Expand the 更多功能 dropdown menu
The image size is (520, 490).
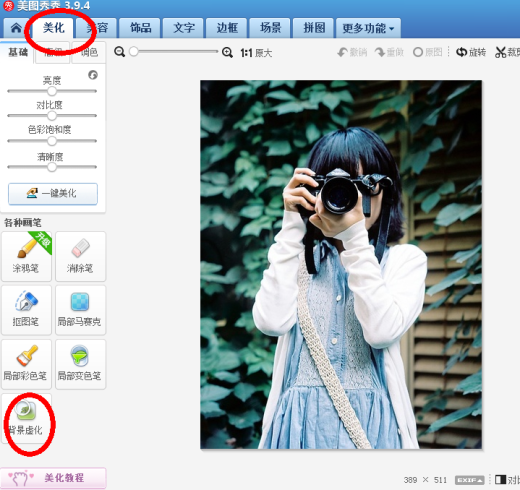pos(368,28)
